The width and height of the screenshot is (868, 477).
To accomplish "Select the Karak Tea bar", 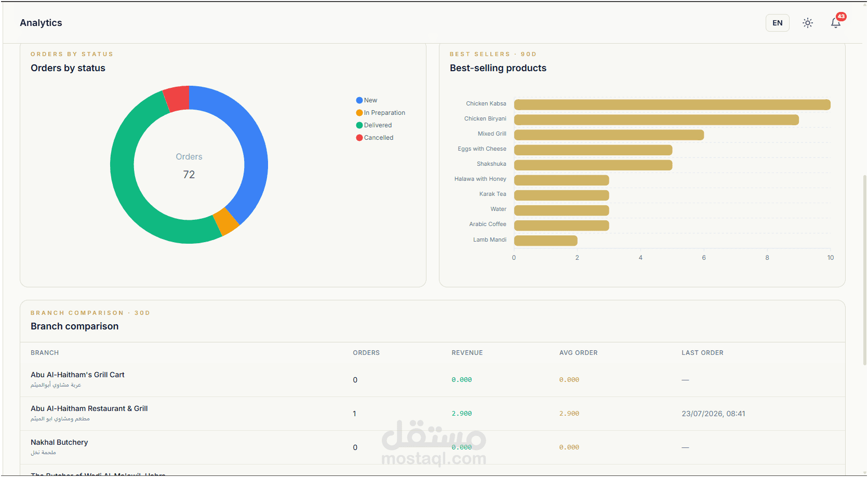I will 562,195.
